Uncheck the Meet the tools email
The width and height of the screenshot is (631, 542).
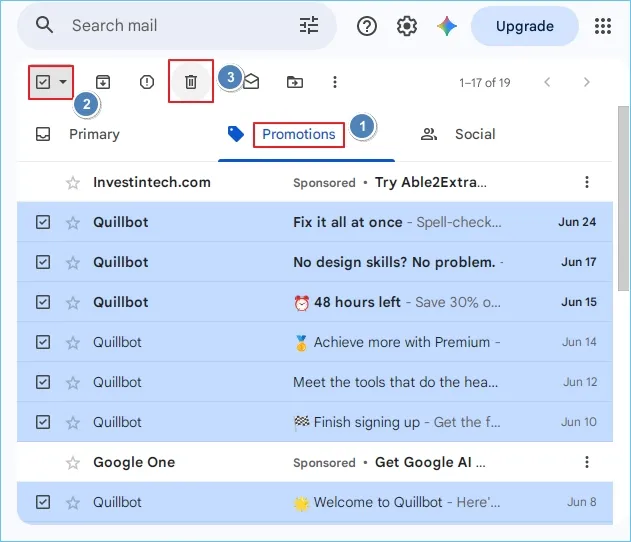[x=43, y=382]
